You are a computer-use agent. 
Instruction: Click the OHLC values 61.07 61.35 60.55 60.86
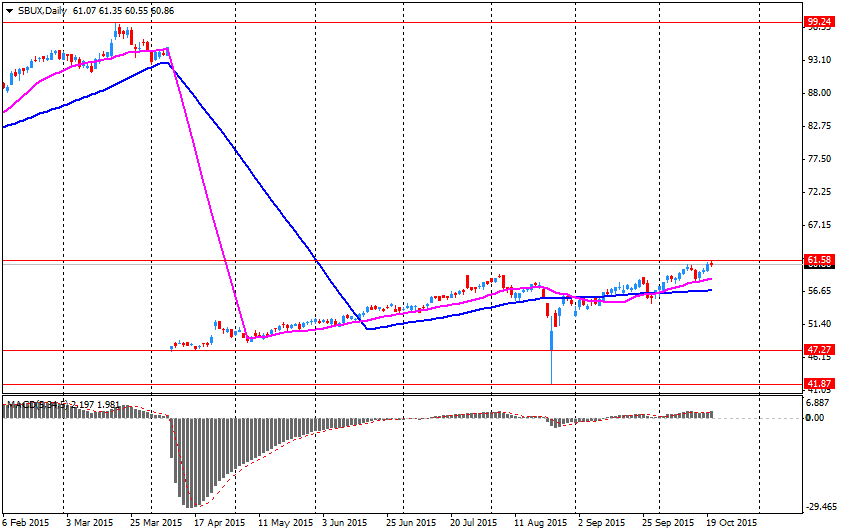click(123, 11)
